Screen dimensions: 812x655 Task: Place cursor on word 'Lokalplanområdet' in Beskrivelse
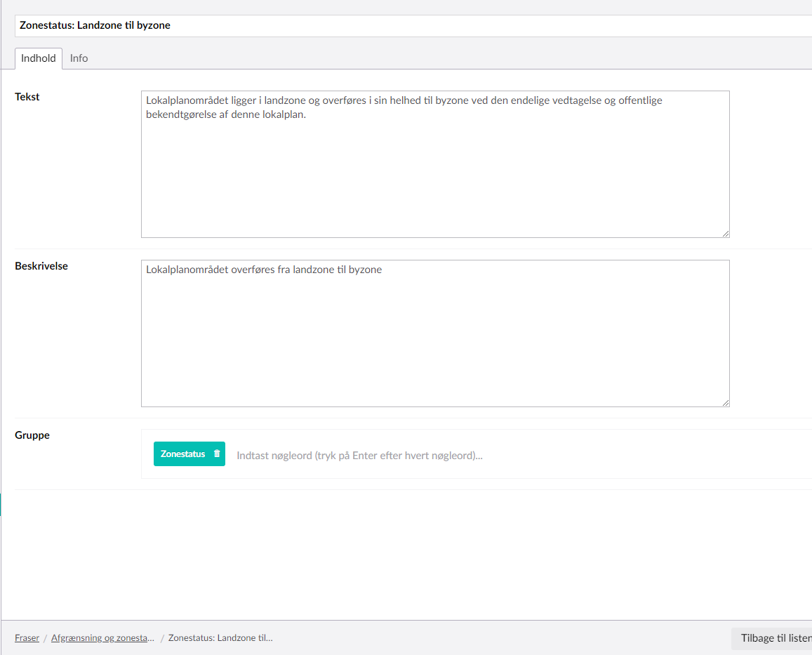(187, 270)
